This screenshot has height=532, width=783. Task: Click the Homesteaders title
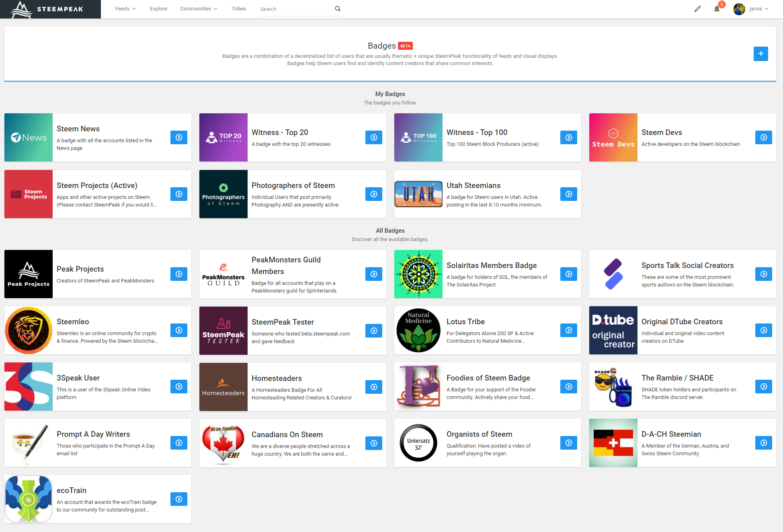point(277,378)
